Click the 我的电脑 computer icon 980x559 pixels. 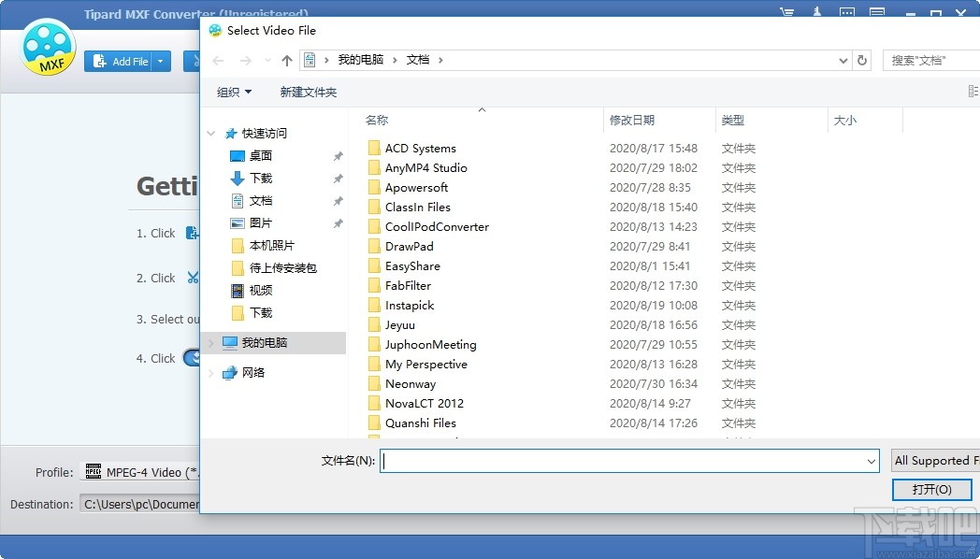coord(230,342)
